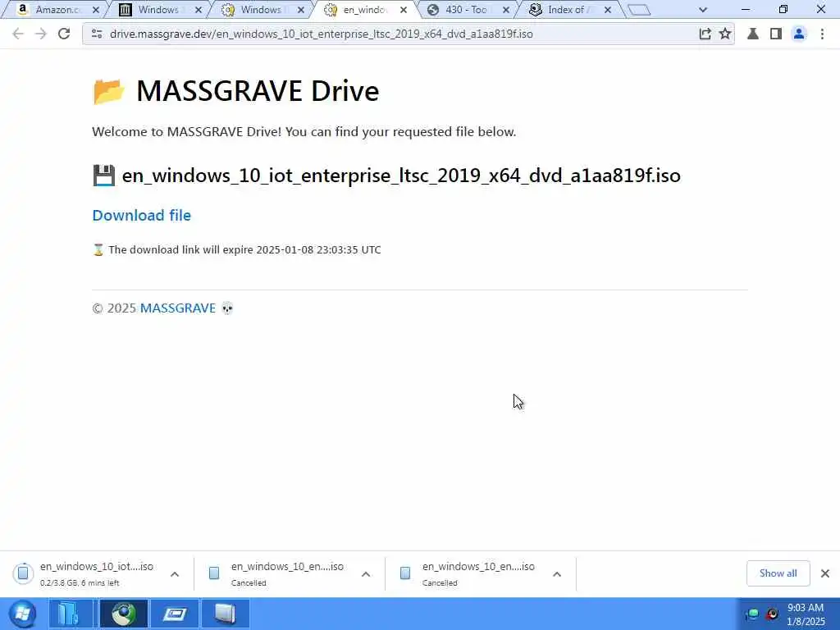Open the fourth pinned taskbar application
Viewport: 840px width, 630px height.
click(x=225, y=614)
